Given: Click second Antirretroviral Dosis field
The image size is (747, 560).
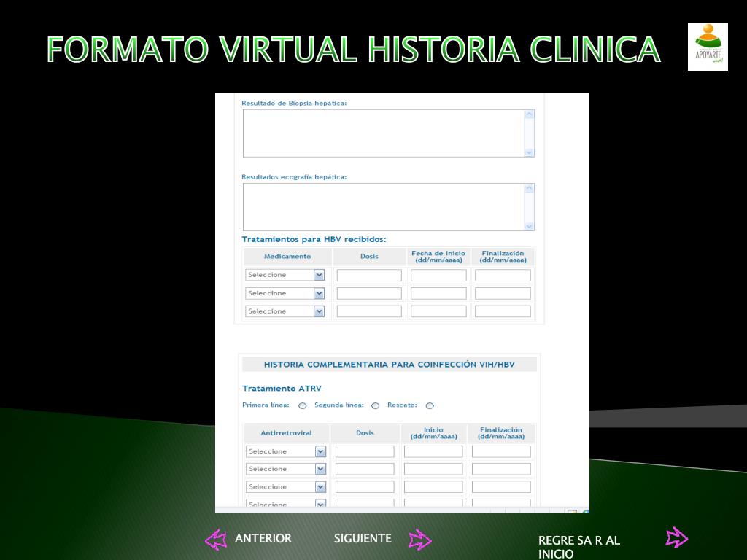Looking at the screenshot, I should click(365, 469).
